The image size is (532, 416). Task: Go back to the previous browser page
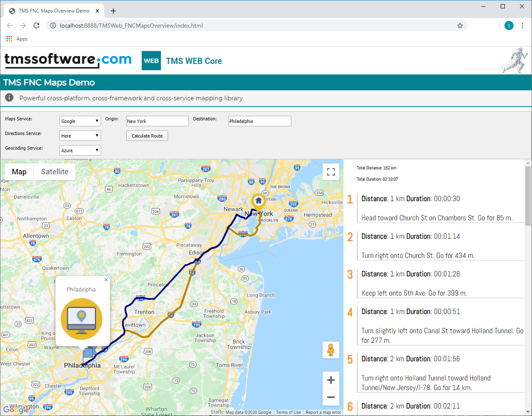click(x=10, y=26)
